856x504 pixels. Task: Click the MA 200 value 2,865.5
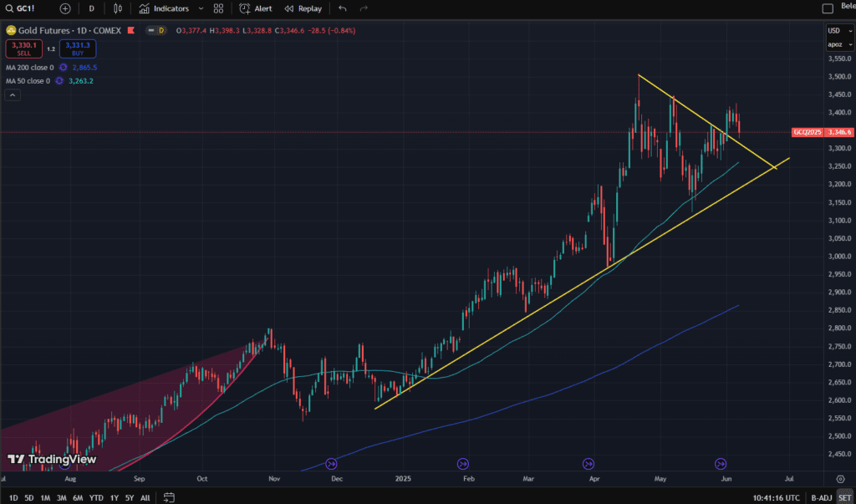[84, 67]
